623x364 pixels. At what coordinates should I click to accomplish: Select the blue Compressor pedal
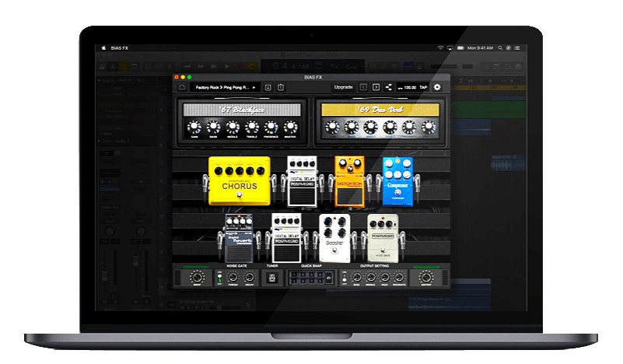click(397, 181)
